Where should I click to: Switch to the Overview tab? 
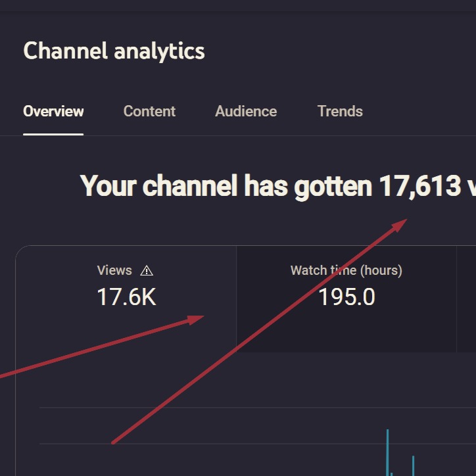[x=53, y=111]
